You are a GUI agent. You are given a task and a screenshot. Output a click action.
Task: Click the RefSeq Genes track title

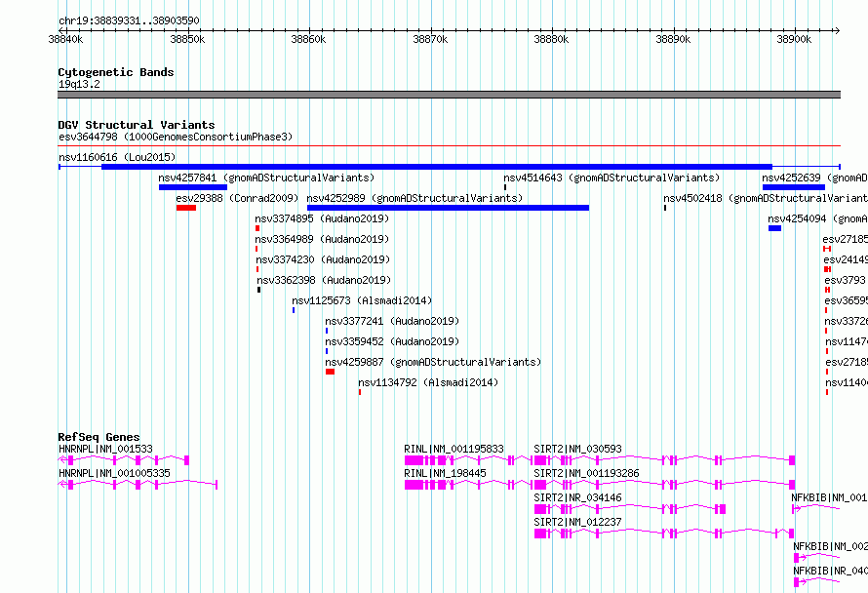coord(99,437)
